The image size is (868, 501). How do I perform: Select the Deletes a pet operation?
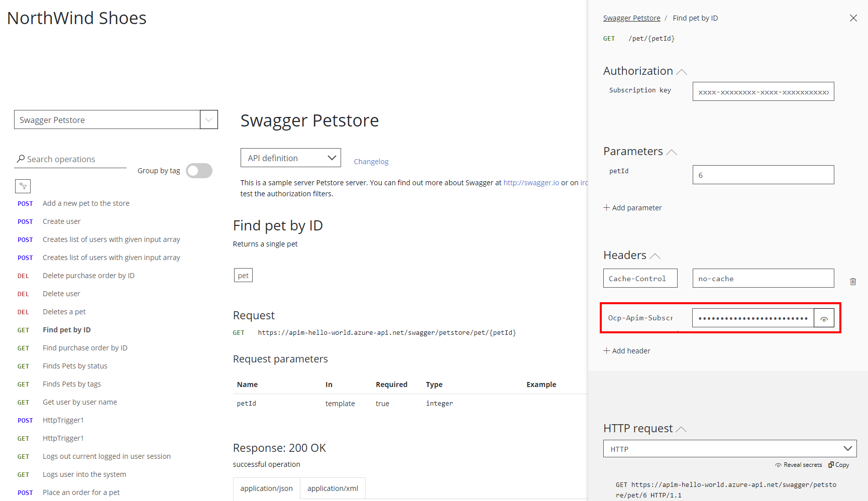pos(64,311)
